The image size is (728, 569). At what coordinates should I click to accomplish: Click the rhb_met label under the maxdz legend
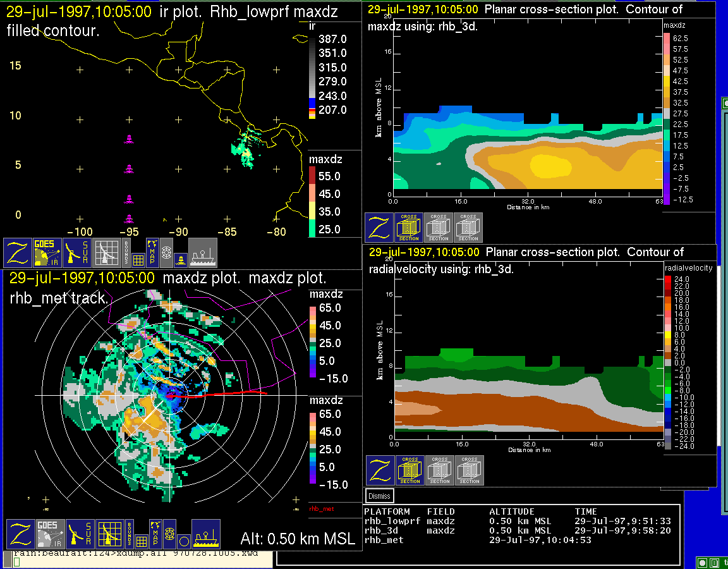click(321, 508)
